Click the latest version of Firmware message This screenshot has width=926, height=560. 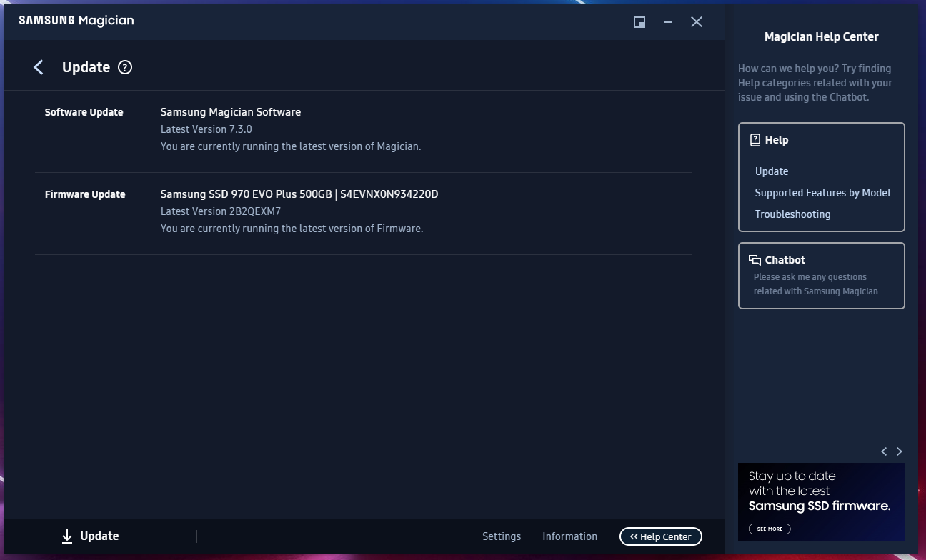(292, 229)
